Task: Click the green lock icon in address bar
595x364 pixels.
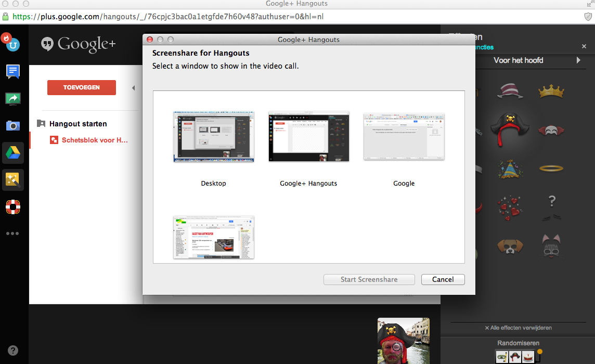Action: tap(5, 17)
